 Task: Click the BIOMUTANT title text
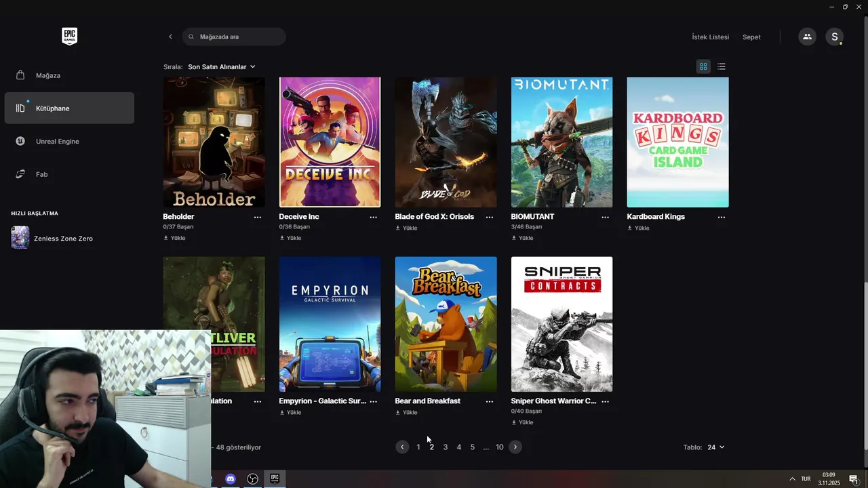[x=533, y=217]
